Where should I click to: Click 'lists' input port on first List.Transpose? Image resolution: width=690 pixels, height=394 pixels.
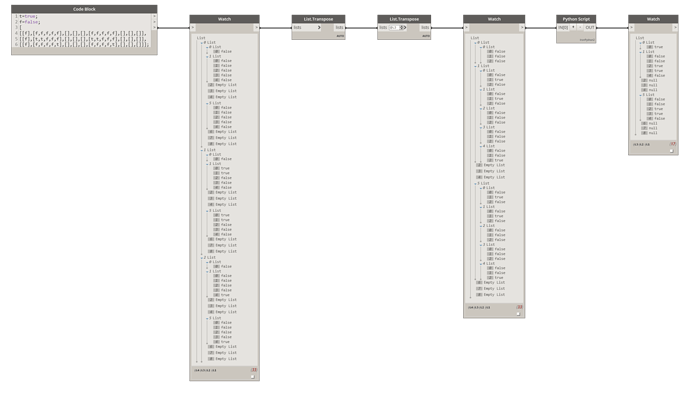[298, 27]
